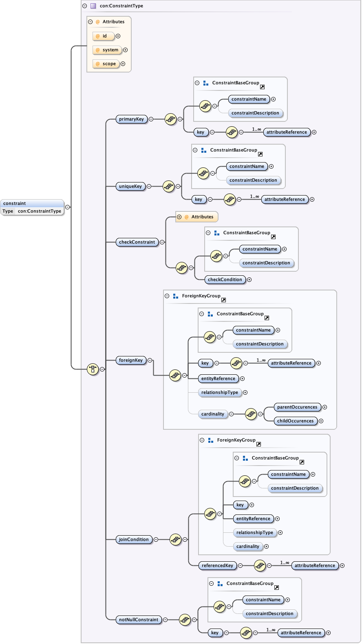362x644 pixels.
Task: Click the sequence icon following uniqueKey element
Action: (168, 187)
